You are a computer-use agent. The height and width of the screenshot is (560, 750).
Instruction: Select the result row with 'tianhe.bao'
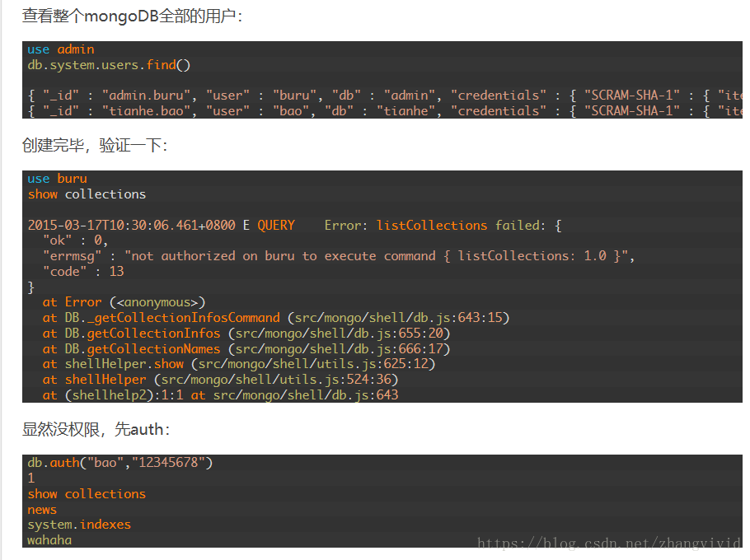(x=385, y=111)
